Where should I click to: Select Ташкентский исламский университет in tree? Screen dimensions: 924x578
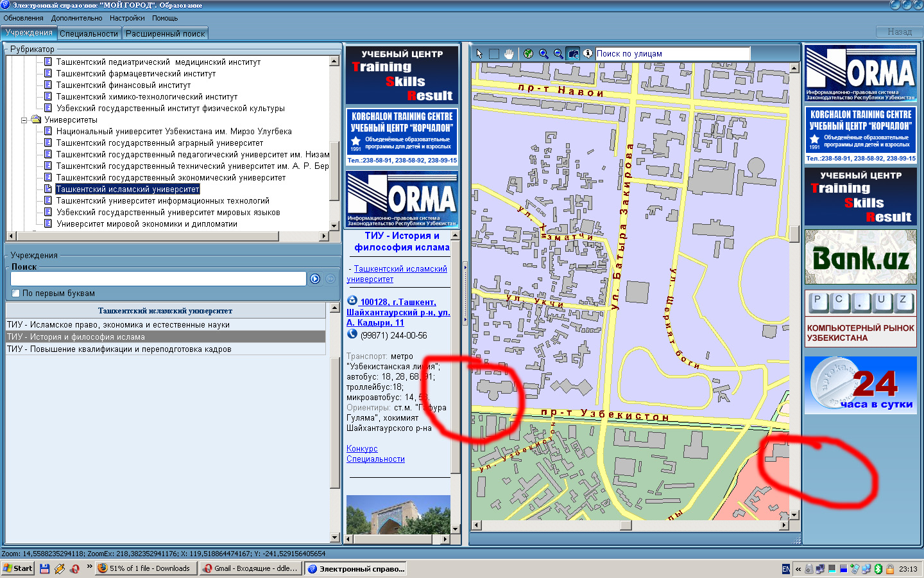128,189
